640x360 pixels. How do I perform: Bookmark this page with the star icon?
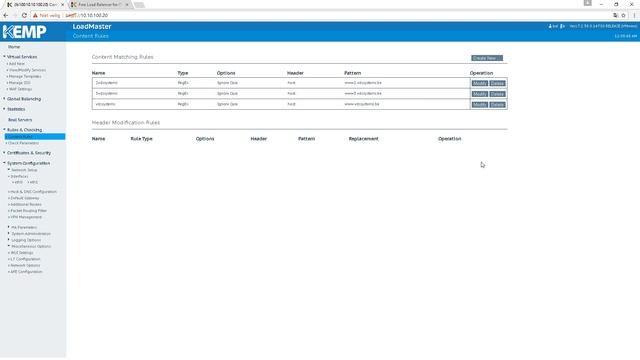[x=623, y=15]
